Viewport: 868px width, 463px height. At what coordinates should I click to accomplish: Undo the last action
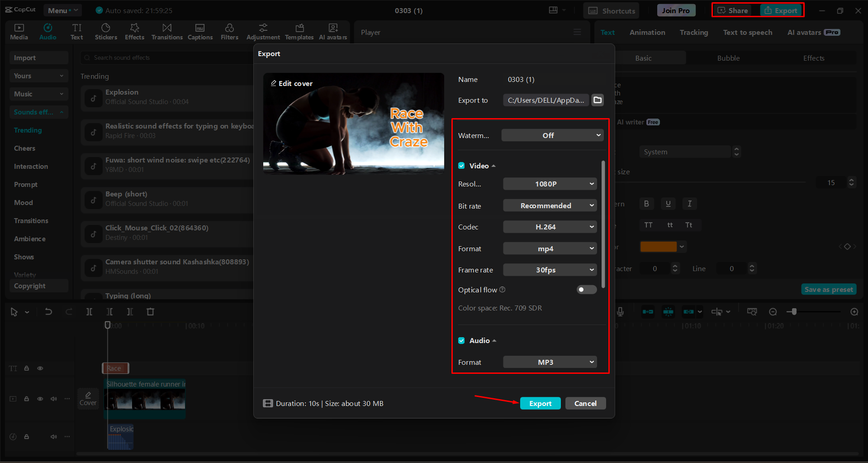tap(48, 312)
